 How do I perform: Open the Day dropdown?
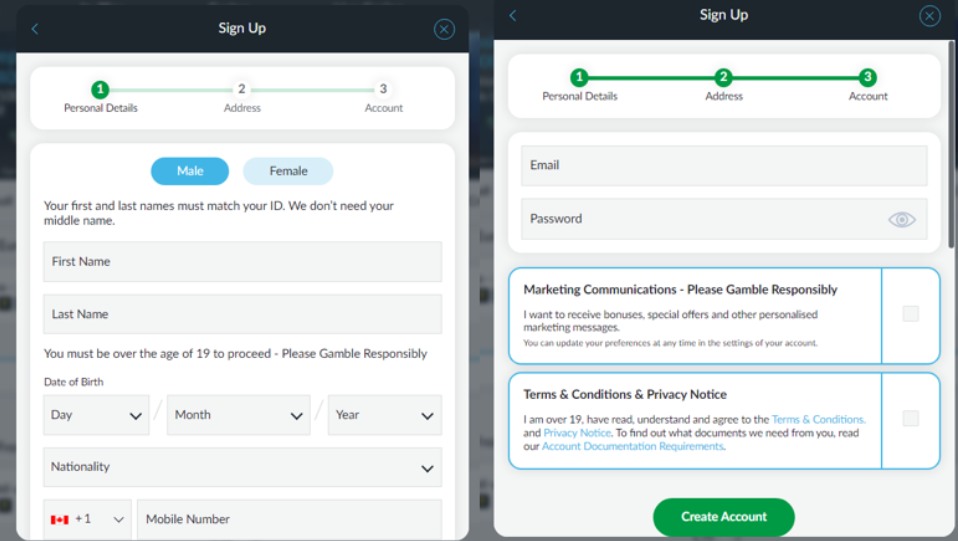point(96,415)
